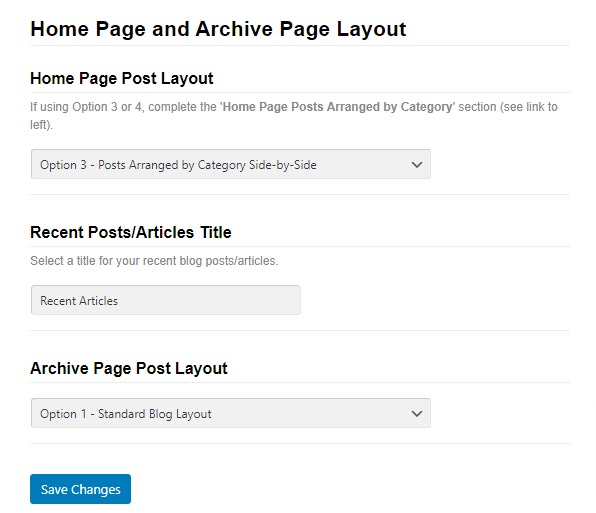The width and height of the screenshot is (596, 513).
Task: Open the Home Page Post Layout dropdown
Action: point(231,164)
